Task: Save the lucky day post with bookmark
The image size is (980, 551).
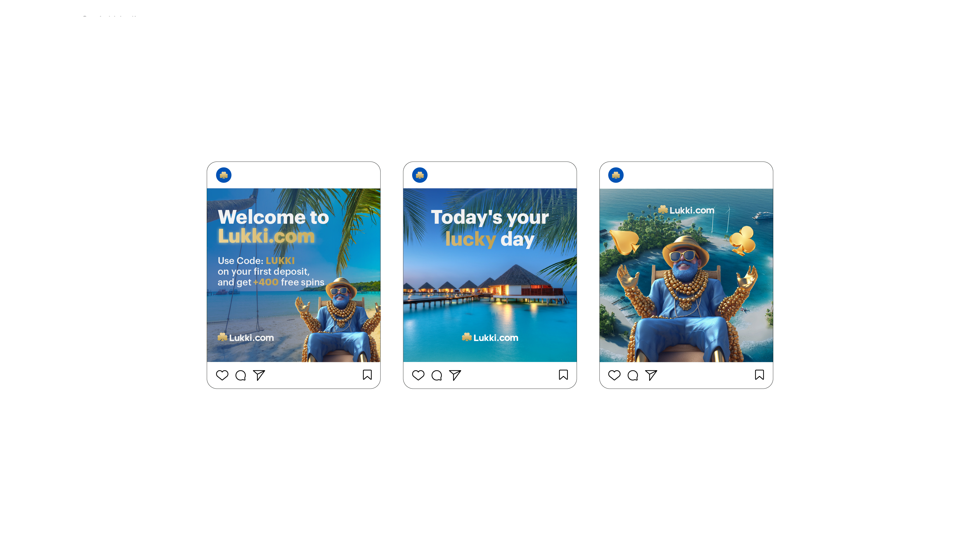Action: click(563, 375)
